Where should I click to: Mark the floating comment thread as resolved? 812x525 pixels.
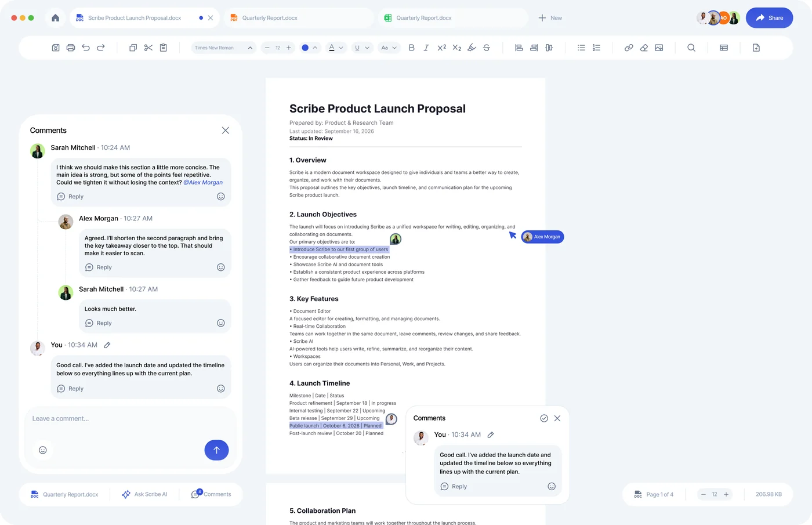[544, 418]
